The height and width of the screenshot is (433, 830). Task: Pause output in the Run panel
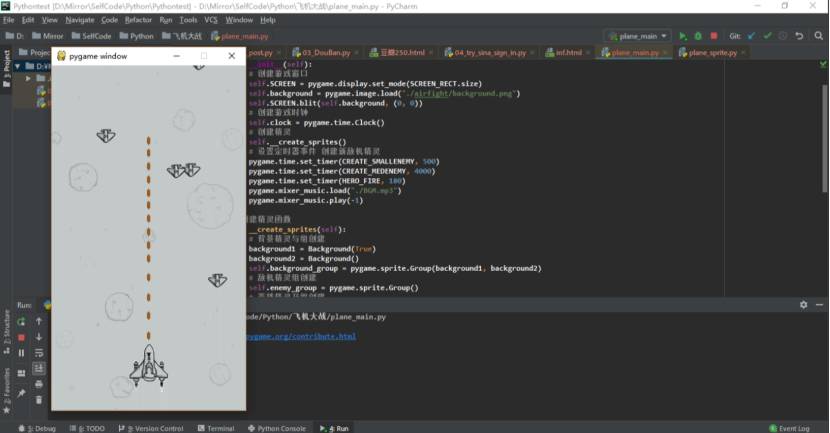pyautogui.click(x=21, y=353)
